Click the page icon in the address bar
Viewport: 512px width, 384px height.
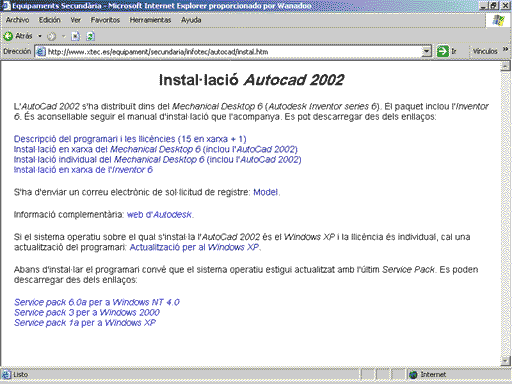click(x=41, y=52)
